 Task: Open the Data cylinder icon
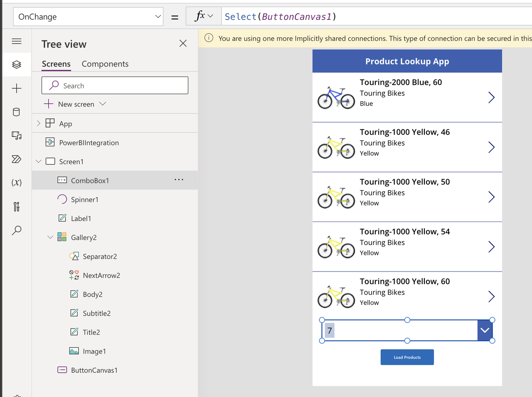click(17, 112)
